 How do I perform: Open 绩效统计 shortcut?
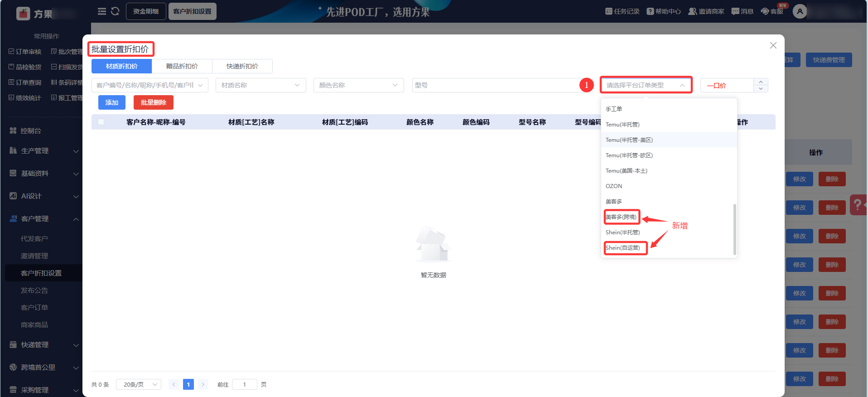25,98
